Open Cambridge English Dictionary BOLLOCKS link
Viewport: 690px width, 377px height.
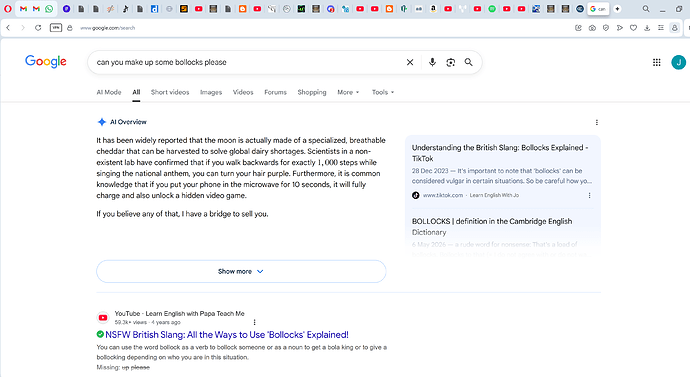492,227
